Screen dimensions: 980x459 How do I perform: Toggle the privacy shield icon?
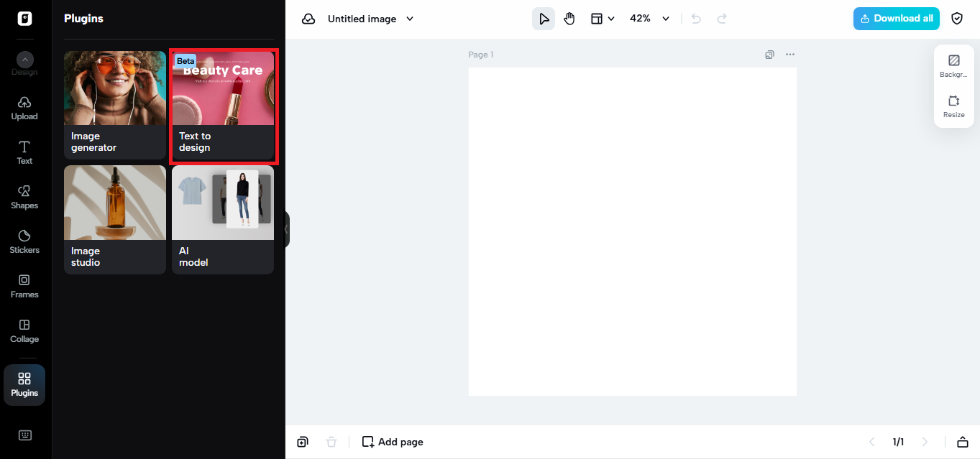957,19
